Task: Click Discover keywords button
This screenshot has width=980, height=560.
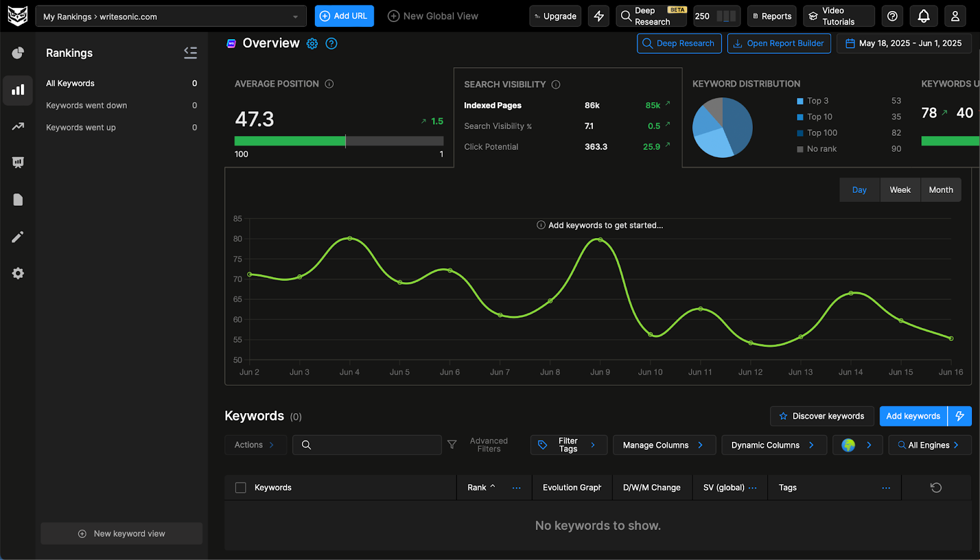Action: (x=822, y=416)
